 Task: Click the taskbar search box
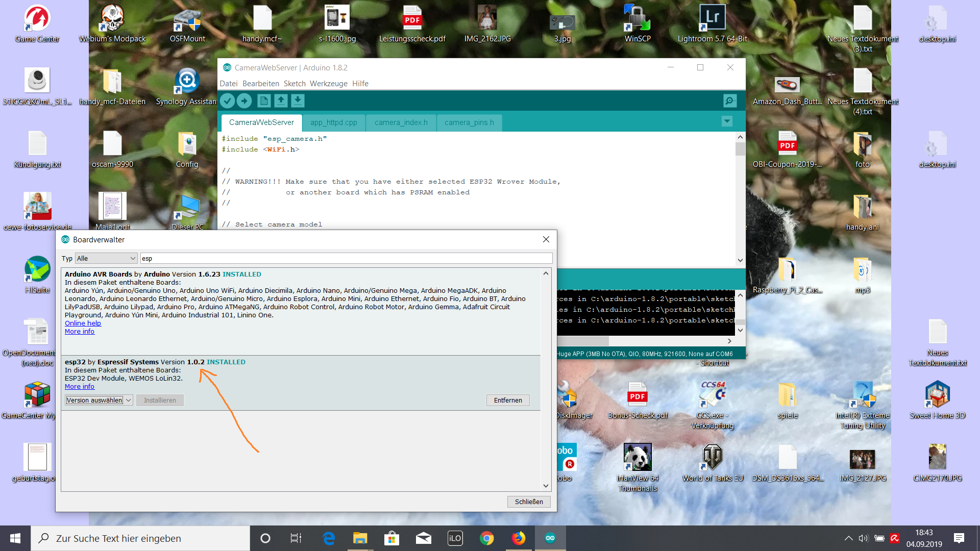point(140,538)
